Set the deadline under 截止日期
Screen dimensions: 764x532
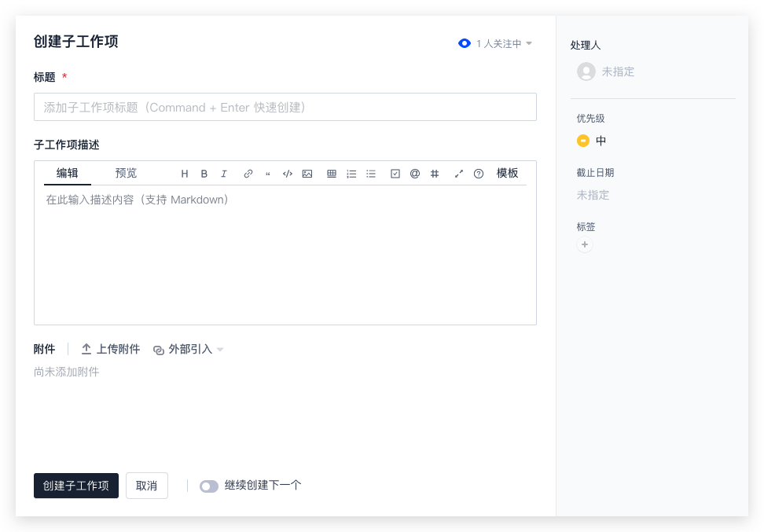593,196
